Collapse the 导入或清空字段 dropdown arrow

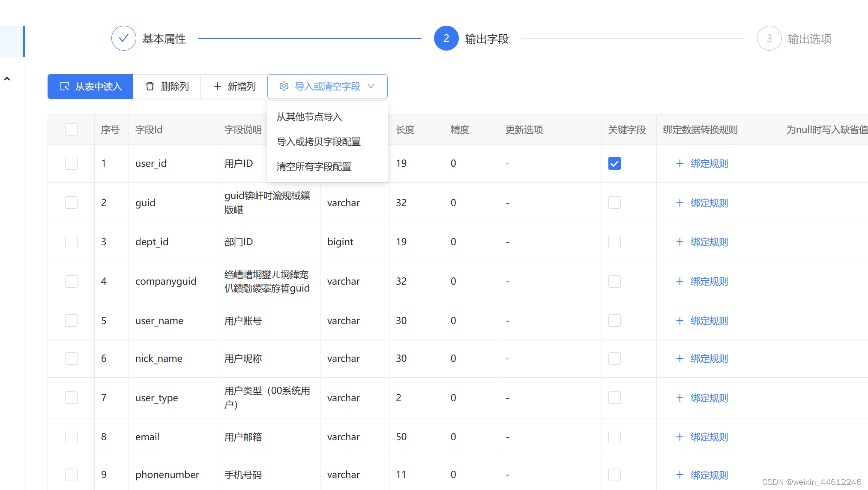(371, 87)
